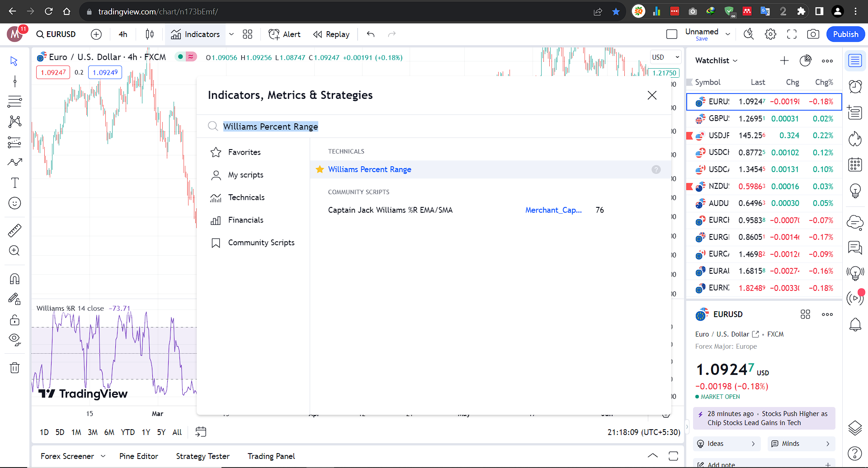Start bar Replay mode
The image size is (868, 468).
tap(331, 34)
